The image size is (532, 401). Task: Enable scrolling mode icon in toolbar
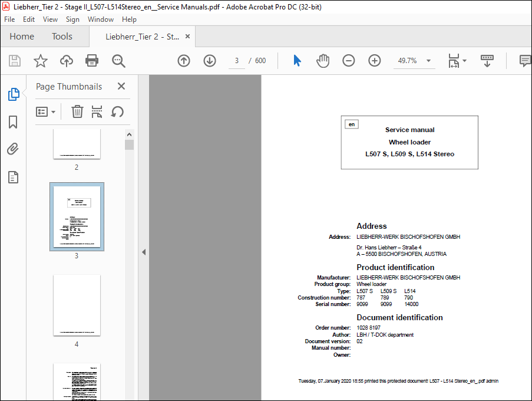click(487, 61)
